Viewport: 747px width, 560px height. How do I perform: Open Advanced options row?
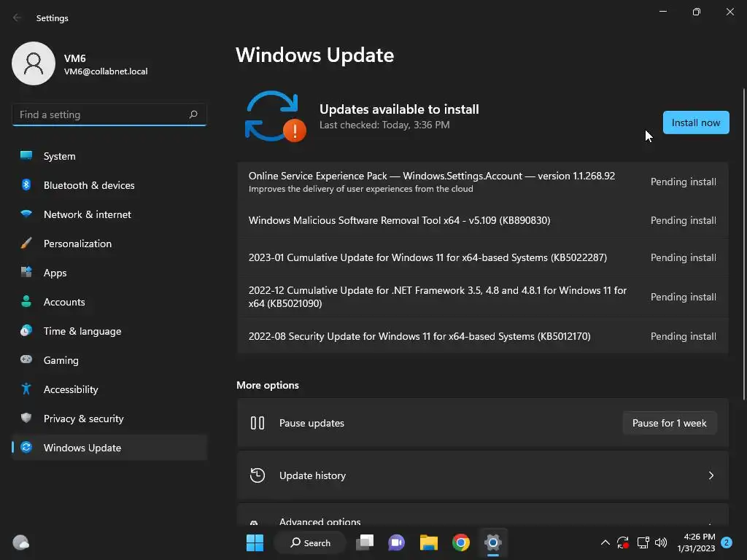(x=483, y=516)
